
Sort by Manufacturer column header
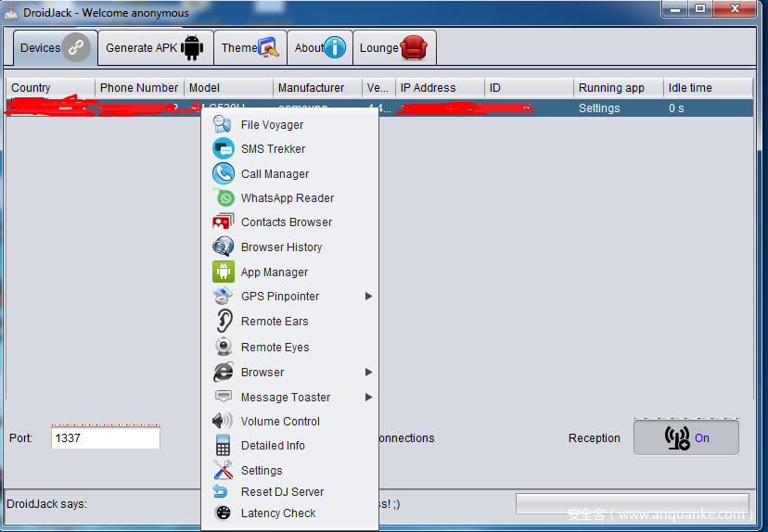(317, 88)
